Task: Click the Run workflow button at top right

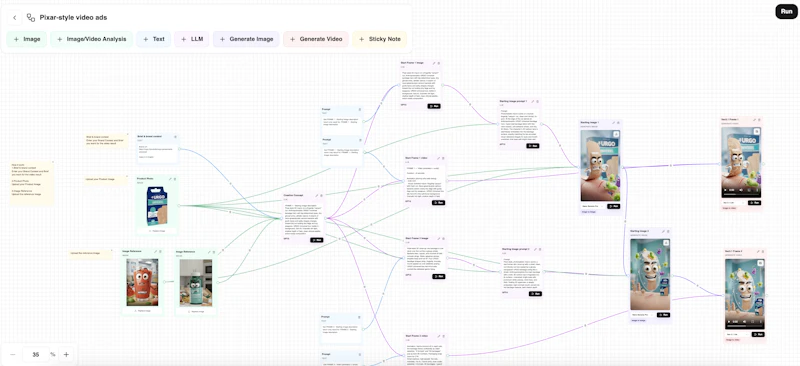Action: point(786,11)
